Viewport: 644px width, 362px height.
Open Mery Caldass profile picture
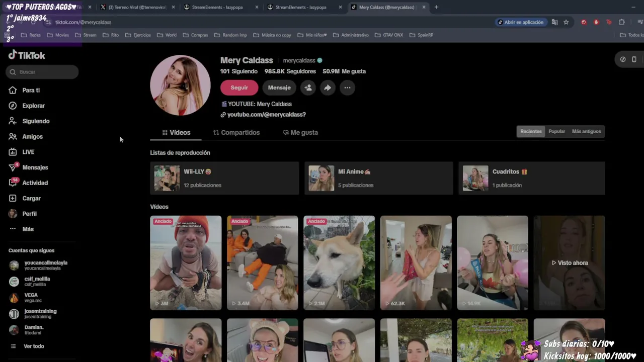pos(180,85)
